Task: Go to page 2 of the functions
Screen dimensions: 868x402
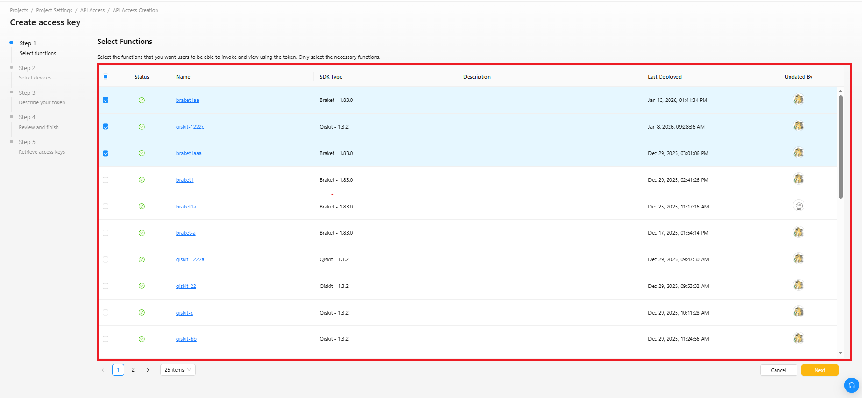Action: [133, 370]
